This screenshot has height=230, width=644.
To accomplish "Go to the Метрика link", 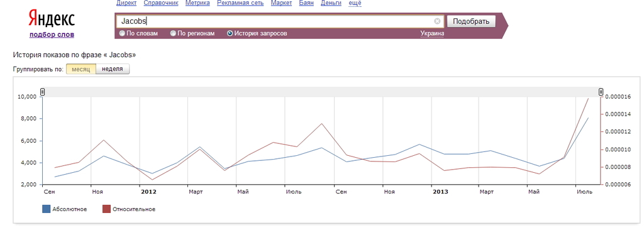I will (x=197, y=3).
